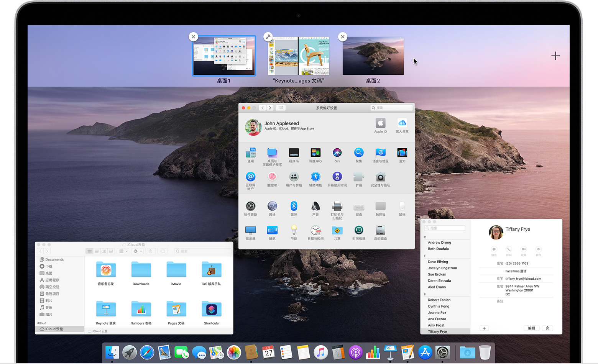Open Security & Privacy preferences
Image resolution: width=598 pixels, height=364 pixels.
tap(380, 177)
